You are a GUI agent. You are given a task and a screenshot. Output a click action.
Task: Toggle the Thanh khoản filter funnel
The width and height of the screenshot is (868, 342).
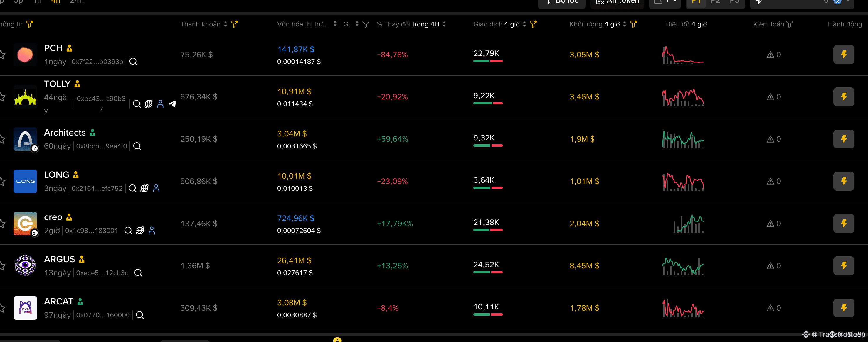234,24
